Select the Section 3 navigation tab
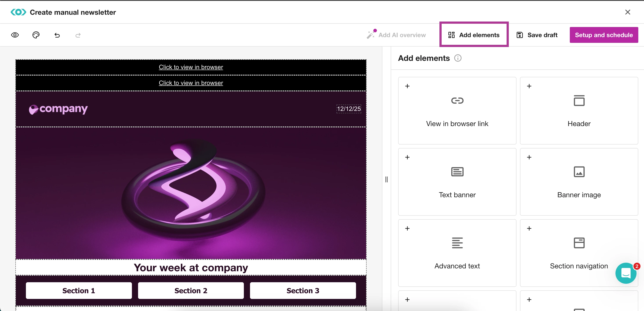Viewport: 644px width, 311px height. coord(303,291)
